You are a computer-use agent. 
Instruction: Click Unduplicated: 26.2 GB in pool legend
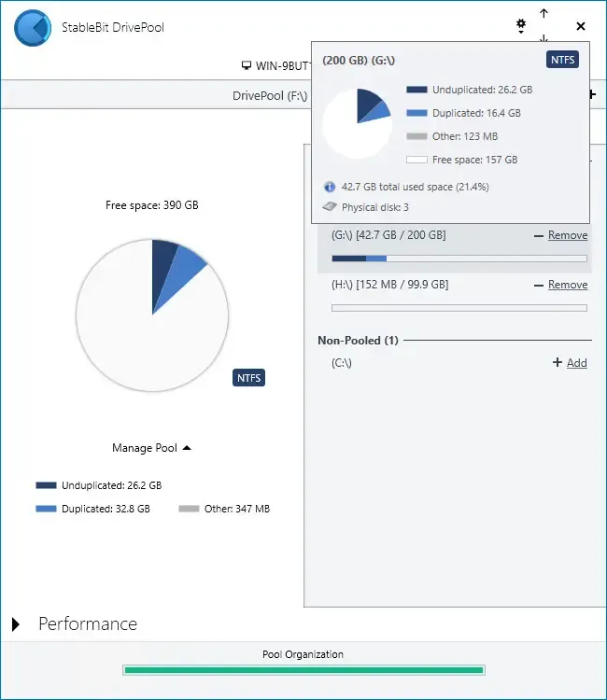112,485
